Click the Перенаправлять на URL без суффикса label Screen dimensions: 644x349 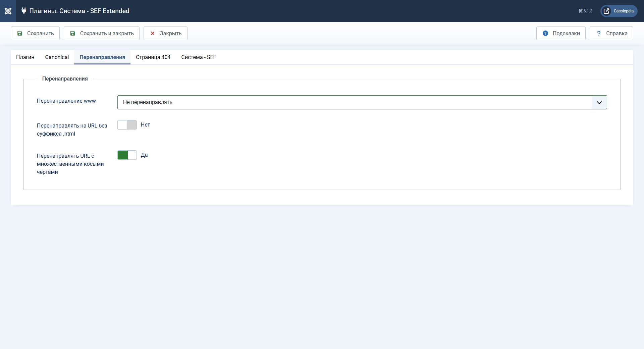point(72,130)
